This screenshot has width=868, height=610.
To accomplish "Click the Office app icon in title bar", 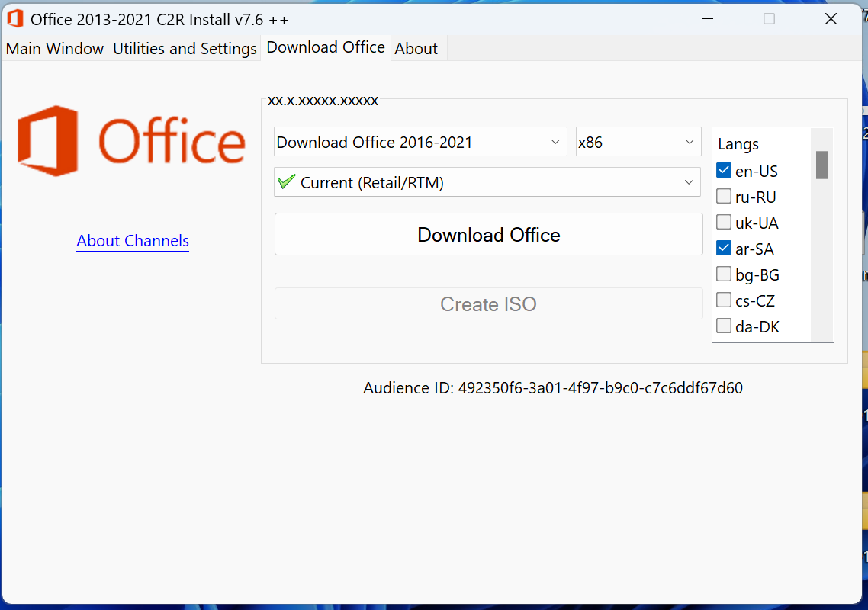I will coord(15,19).
